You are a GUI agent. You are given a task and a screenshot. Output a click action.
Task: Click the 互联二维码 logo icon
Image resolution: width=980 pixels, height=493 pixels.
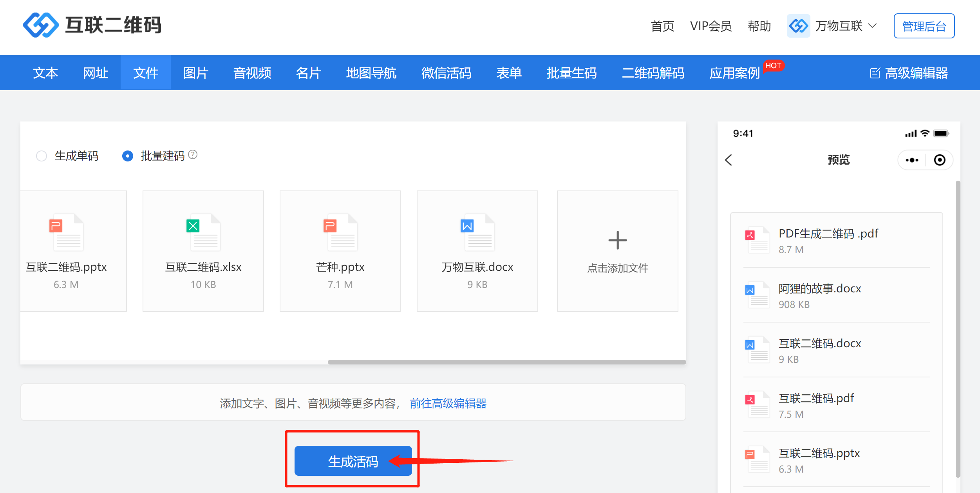pyautogui.click(x=41, y=25)
